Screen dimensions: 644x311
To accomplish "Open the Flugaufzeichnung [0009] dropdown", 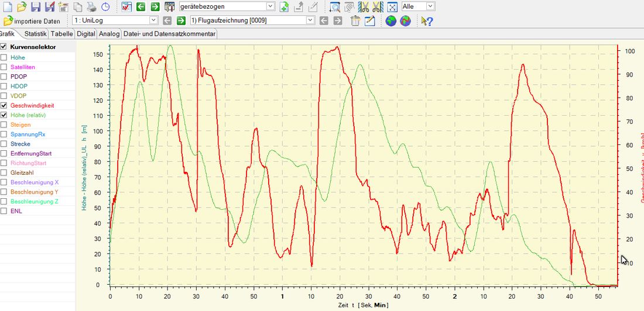I will pos(310,20).
